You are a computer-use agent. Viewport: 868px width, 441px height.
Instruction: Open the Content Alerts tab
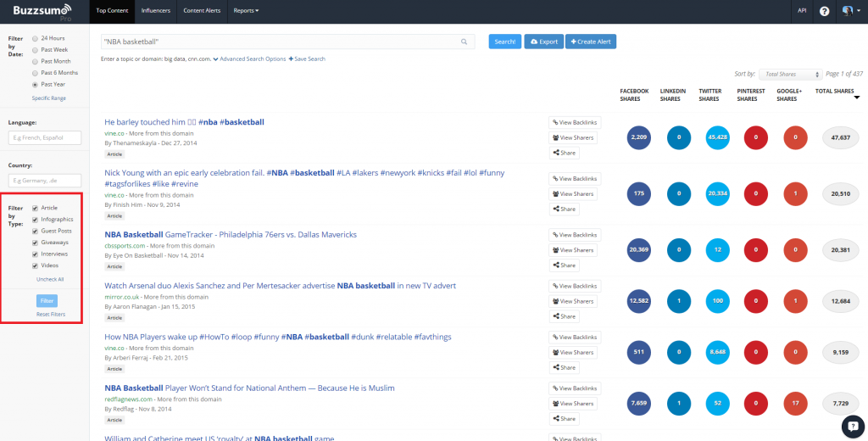tap(202, 11)
